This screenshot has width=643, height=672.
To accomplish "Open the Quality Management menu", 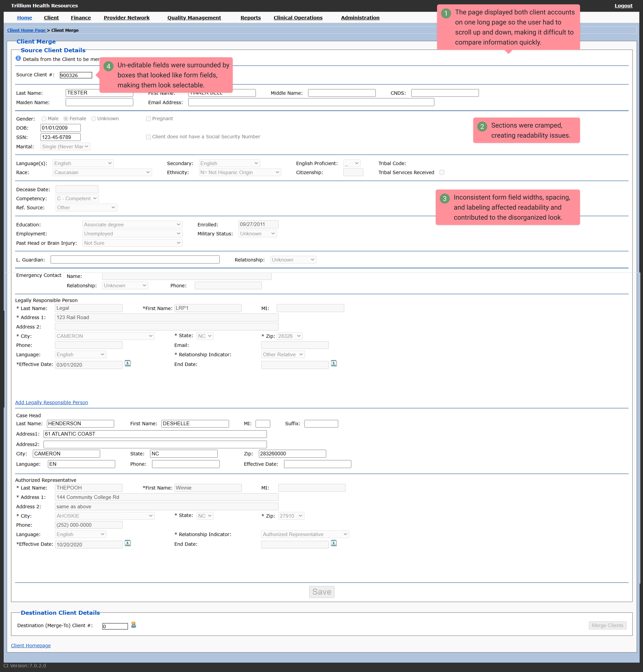I will (194, 18).
